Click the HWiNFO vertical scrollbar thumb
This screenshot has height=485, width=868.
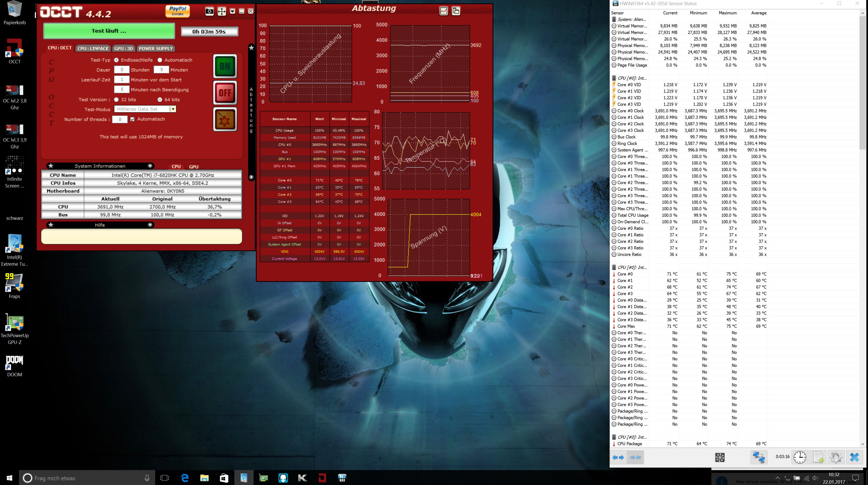(x=862, y=83)
